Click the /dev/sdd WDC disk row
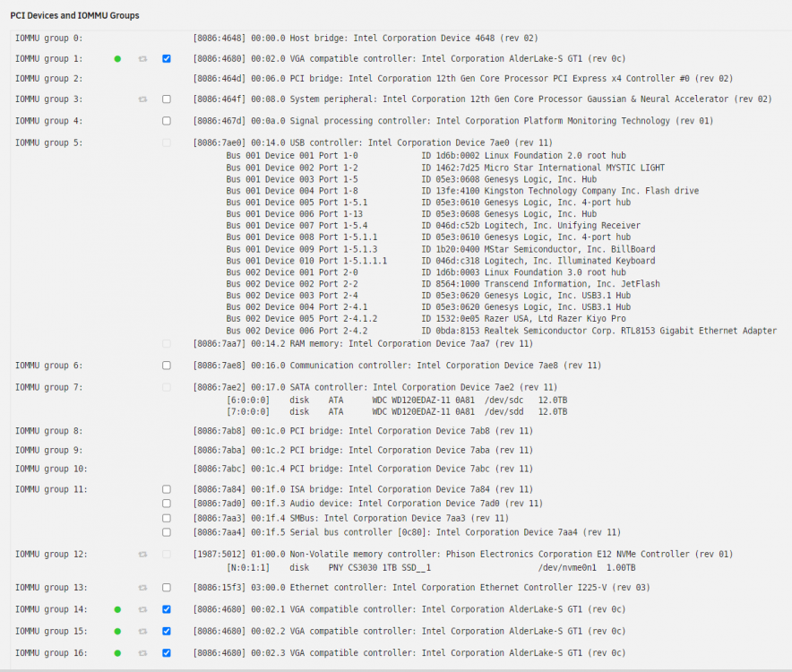 pyautogui.click(x=397, y=412)
